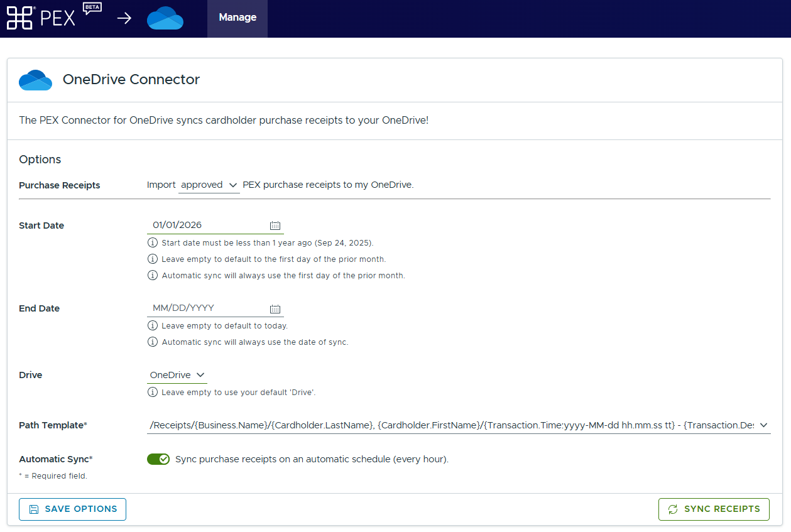Click info icon beside 'Automatic sync will always use the first day'

click(152, 275)
